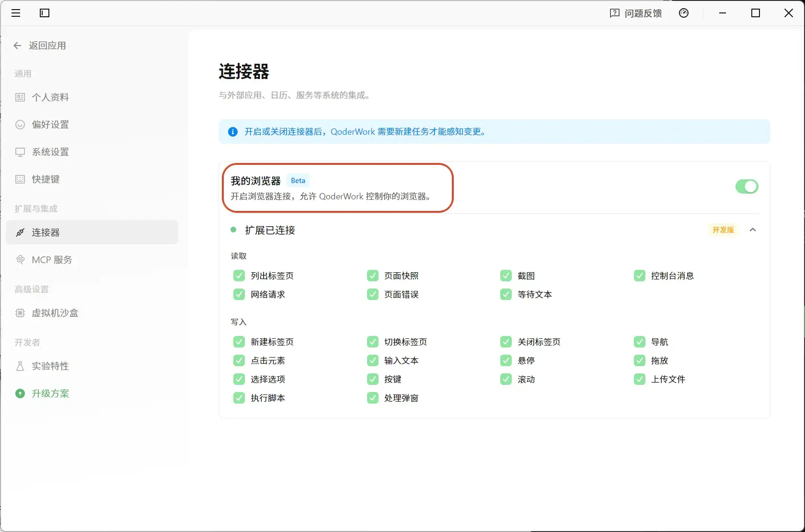This screenshot has height=532, width=805.
Task: Click the 开发版 badge
Action: [x=723, y=230]
